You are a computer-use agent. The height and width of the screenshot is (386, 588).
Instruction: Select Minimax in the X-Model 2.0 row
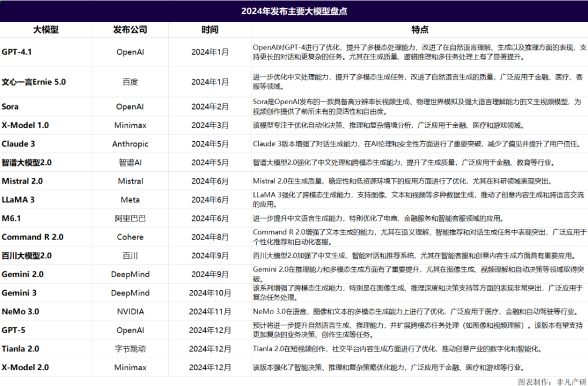coord(130,368)
